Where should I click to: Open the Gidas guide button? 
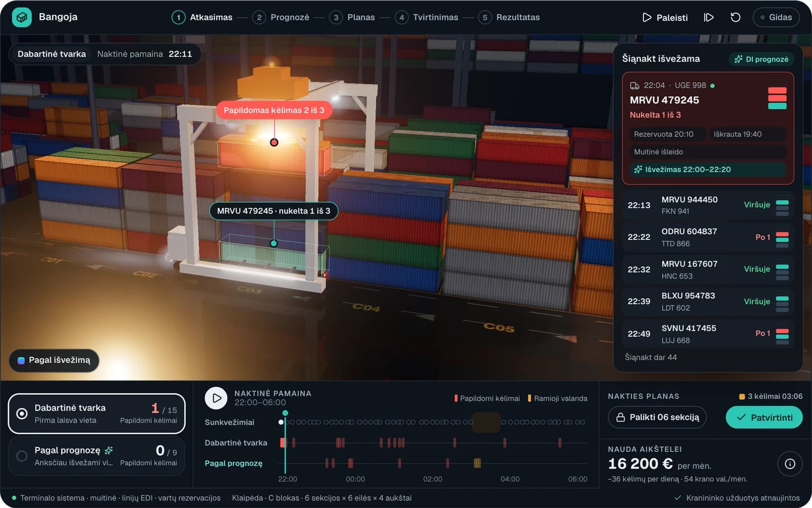(776, 17)
